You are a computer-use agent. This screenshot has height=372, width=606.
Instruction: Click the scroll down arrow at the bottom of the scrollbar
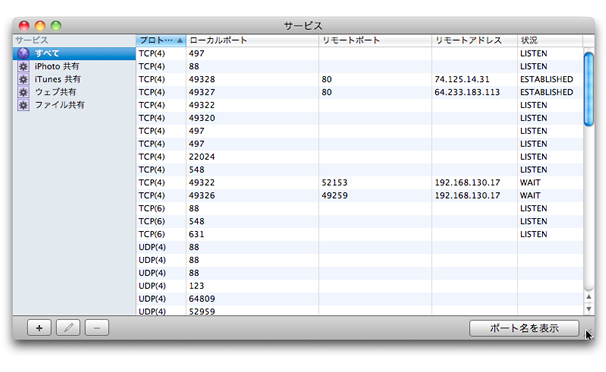pyautogui.click(x=589, y=308)
